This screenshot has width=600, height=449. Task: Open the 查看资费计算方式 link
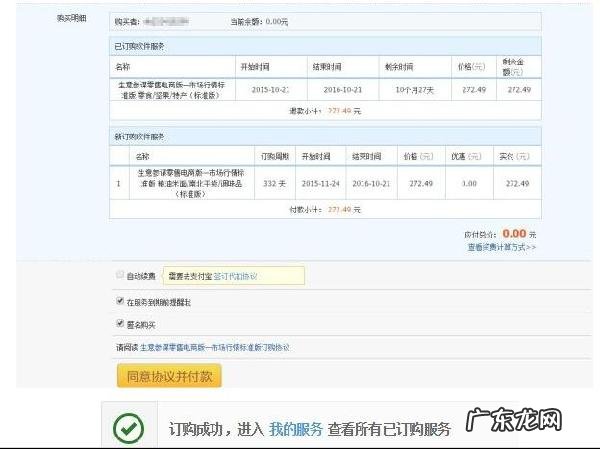click(502, 247)
